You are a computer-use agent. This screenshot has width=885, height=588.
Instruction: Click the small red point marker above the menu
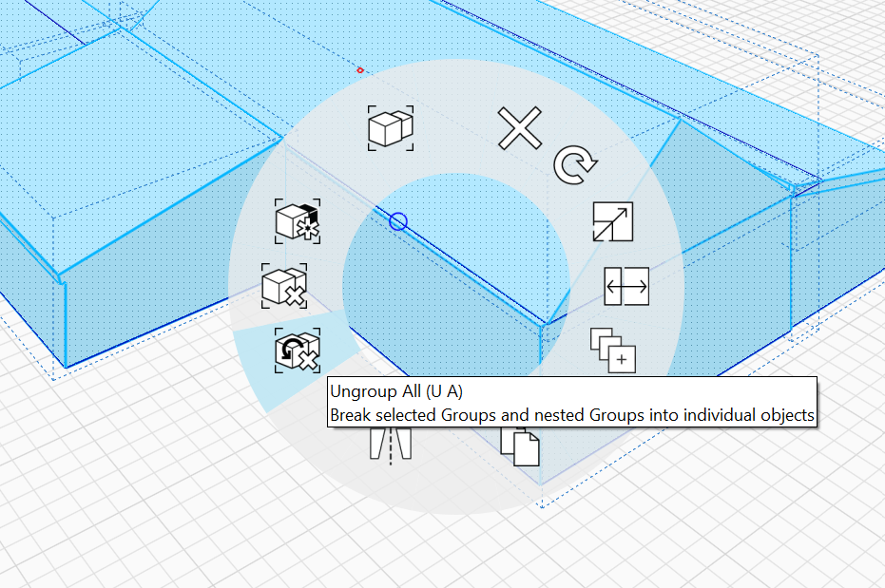click(360, 69)
